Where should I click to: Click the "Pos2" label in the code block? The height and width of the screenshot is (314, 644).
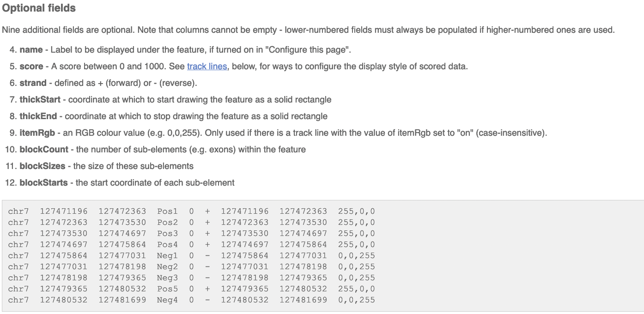click(x=167, y=222)
